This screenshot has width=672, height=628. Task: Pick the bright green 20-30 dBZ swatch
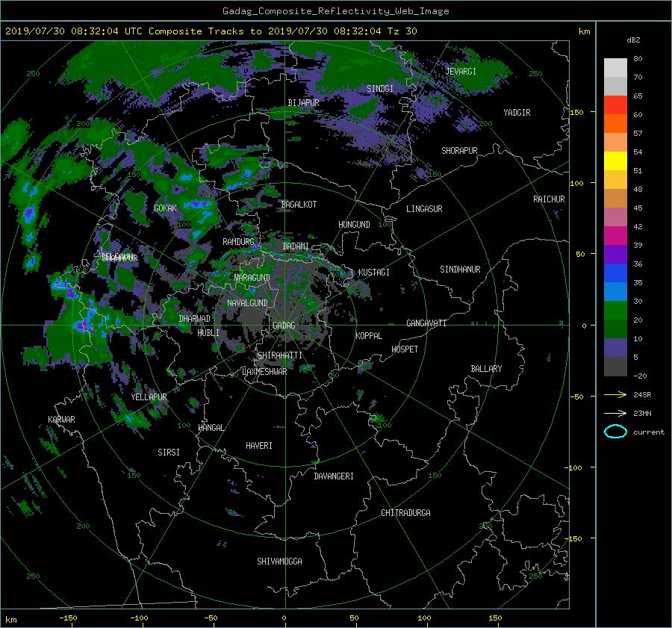point(615,311)
